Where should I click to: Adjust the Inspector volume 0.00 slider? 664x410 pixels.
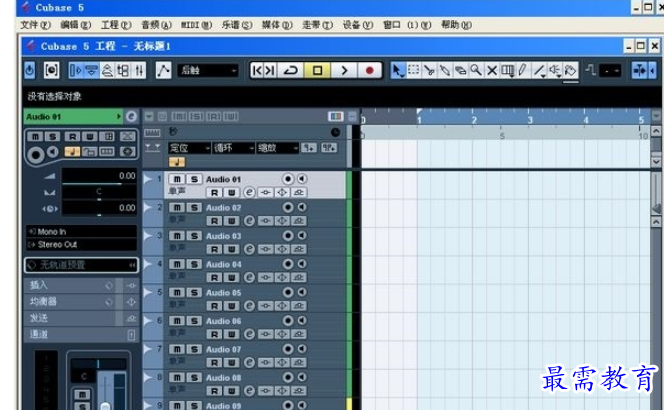tap(99, 176)
